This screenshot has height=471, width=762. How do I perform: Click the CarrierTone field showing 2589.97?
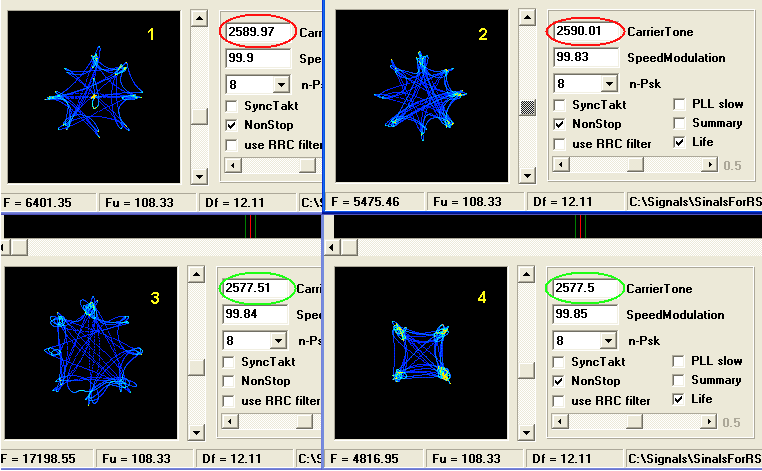tap(258, 32)
